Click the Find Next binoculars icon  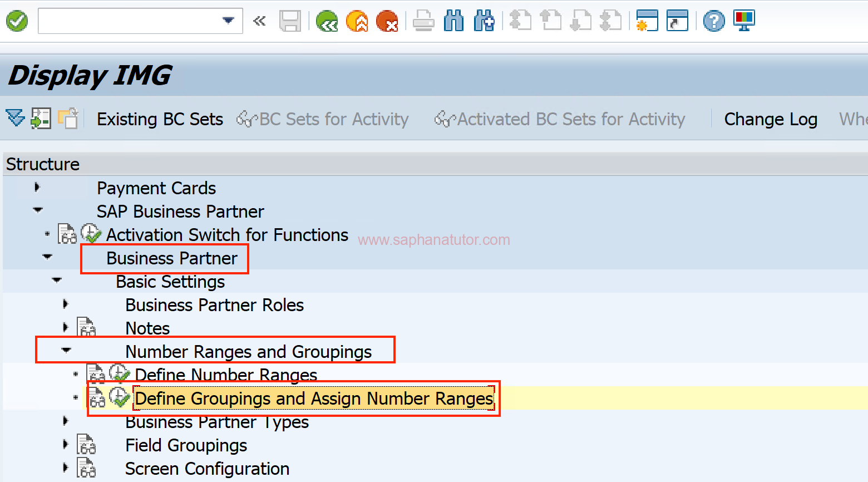[x=484, y=21]
